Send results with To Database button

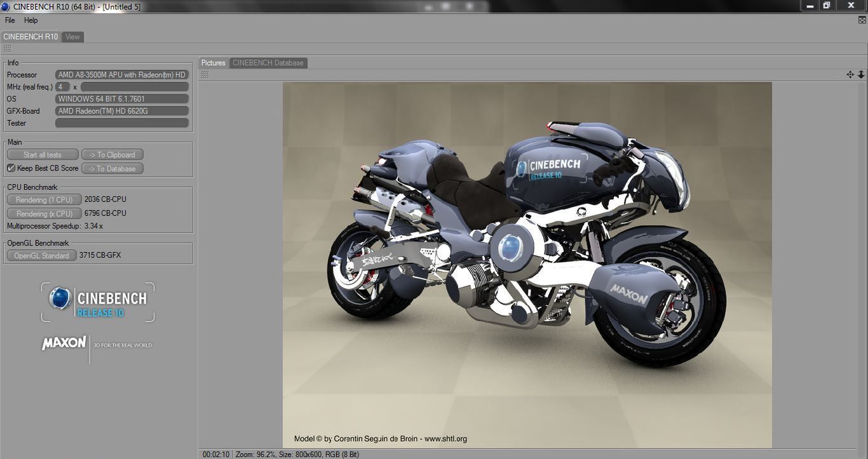click(112, 168)
